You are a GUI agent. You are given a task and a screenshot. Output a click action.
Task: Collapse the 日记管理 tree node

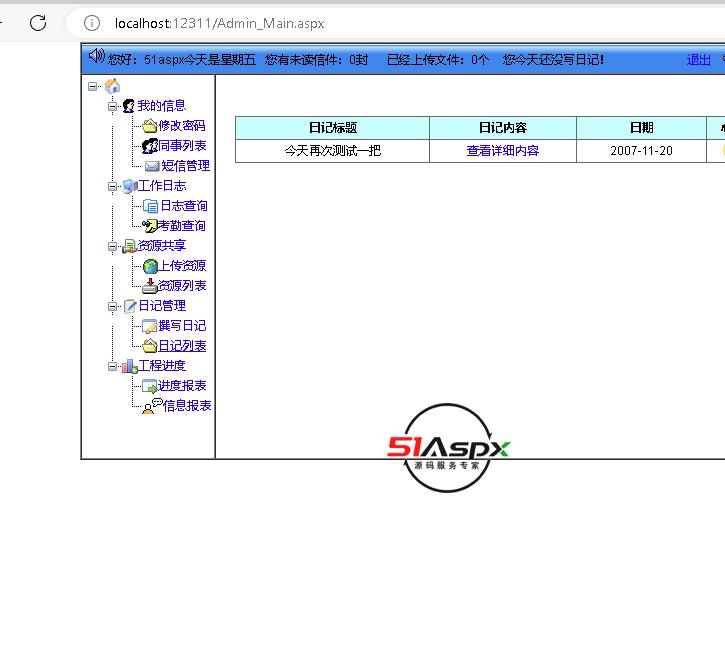[x=113, y=306]
